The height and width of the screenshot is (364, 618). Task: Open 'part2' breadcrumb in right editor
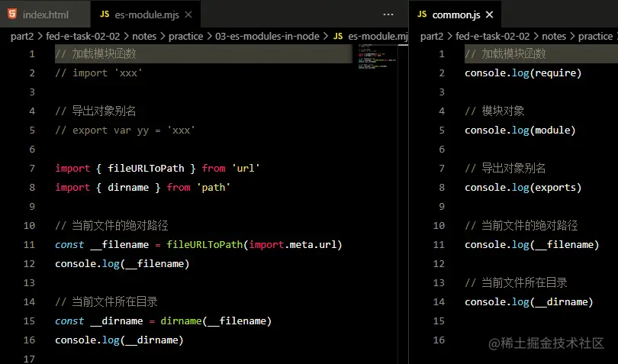coord(432,37)
